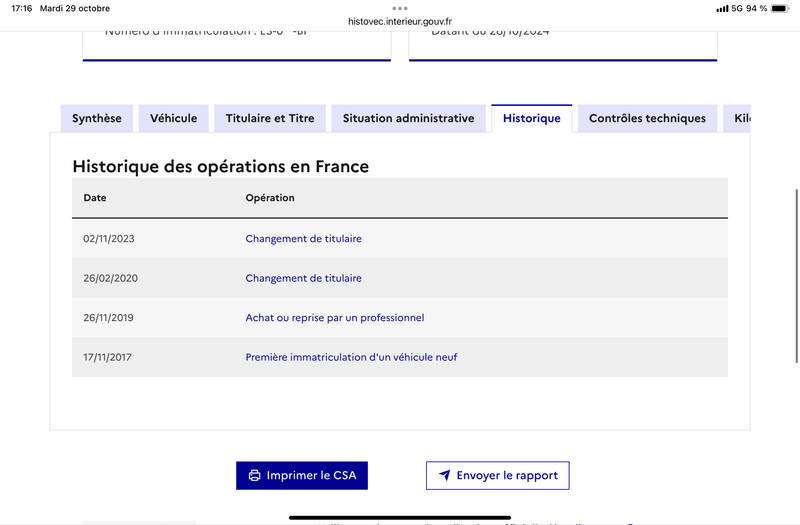
Task: Open the Synthèse tab
Action: 97,118
